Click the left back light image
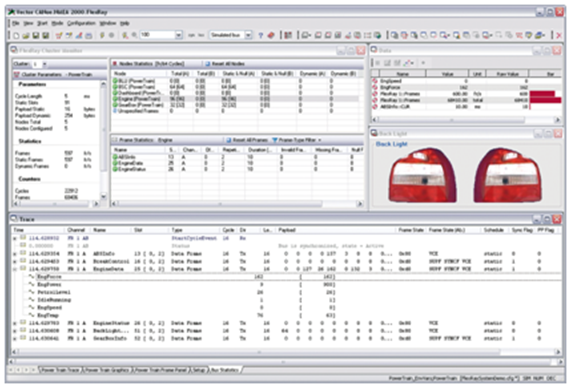The height and width of the screenshot is (388, 571). click(422, 175)
